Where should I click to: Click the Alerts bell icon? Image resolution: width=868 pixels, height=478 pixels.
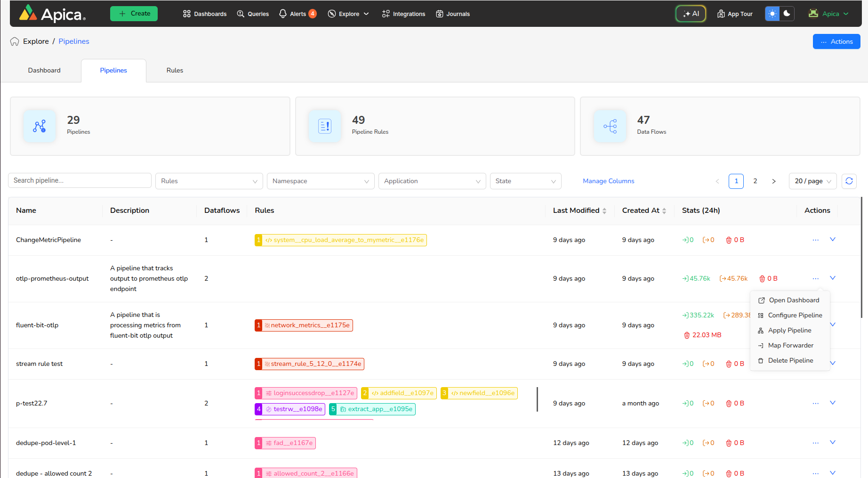point(283,14)
